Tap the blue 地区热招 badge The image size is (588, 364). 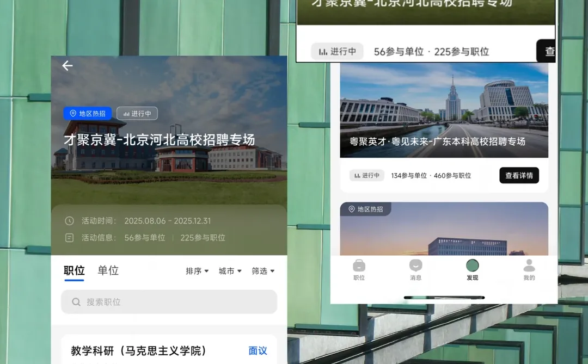click(87, 114)
